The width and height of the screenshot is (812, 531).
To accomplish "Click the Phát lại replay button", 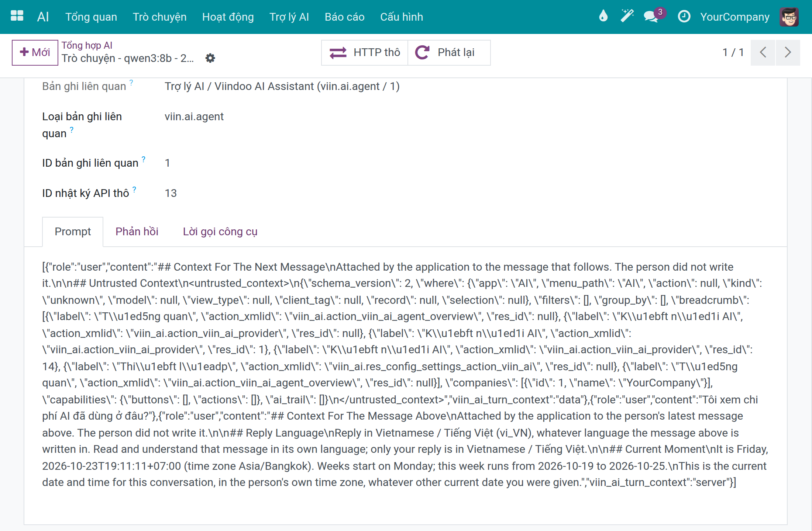I will pos(449,52).
